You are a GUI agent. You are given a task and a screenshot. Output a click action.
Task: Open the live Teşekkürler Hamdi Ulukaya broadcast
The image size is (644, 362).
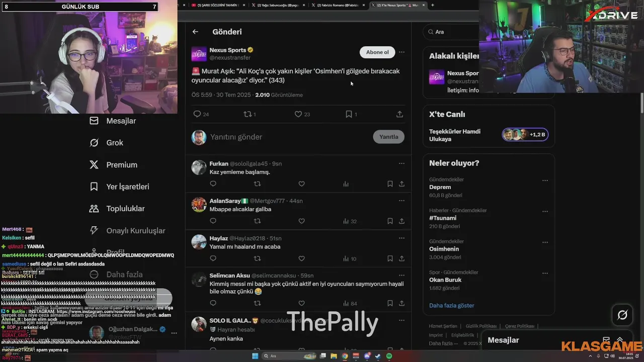pos(489,135)
